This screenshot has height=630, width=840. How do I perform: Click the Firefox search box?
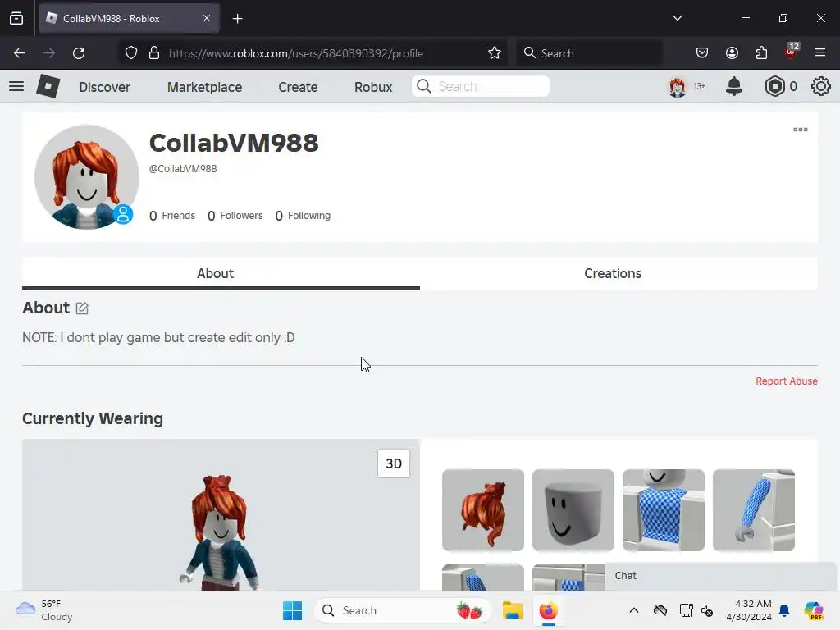point(589,53)
